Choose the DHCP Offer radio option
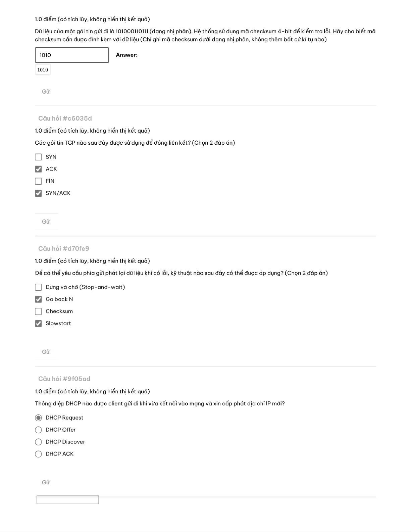 39,430
